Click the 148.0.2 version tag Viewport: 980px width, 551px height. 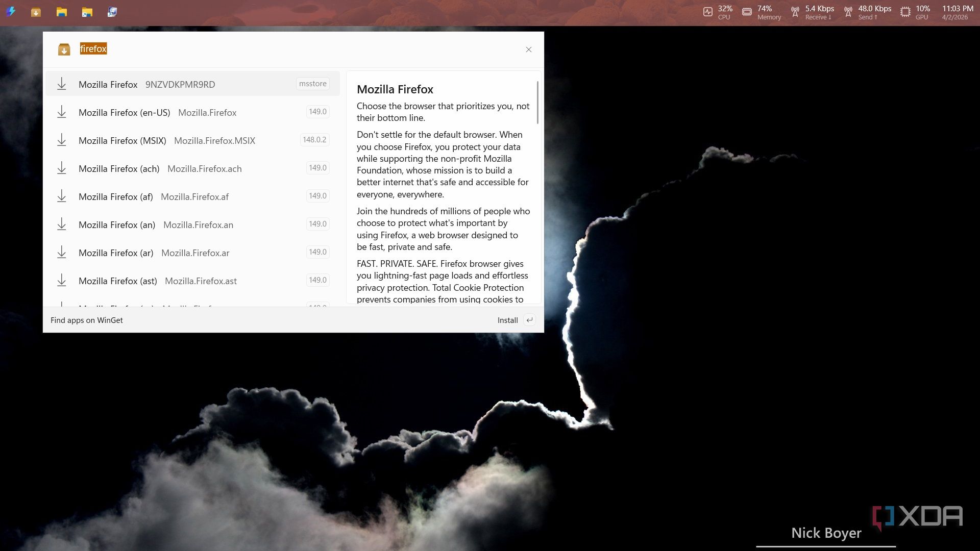coord(314,140)
